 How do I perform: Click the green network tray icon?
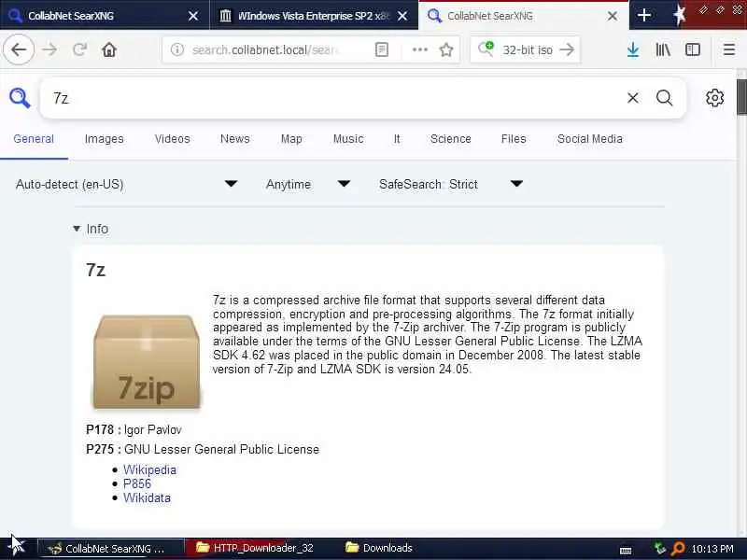[660, 548]
